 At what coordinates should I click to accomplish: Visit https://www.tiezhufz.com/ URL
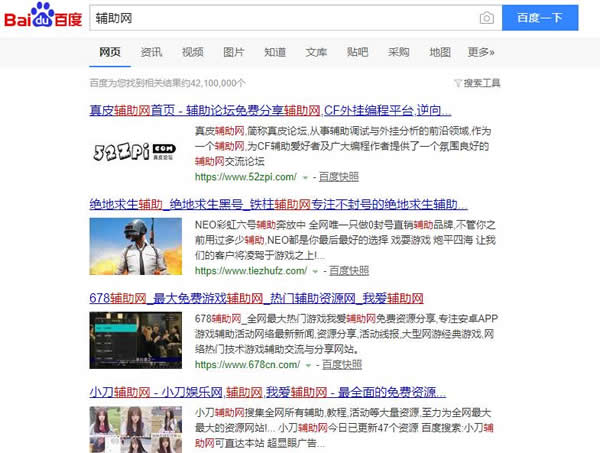(251, 271)
